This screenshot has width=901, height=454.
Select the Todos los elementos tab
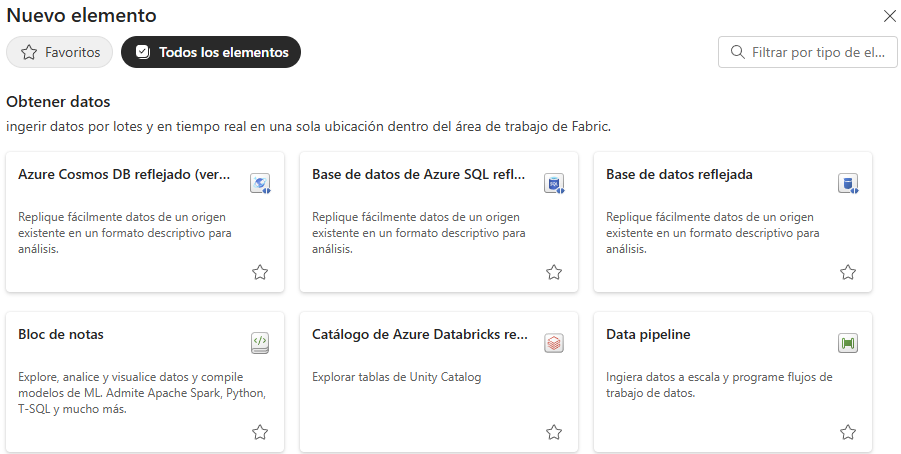pos(211,52)
